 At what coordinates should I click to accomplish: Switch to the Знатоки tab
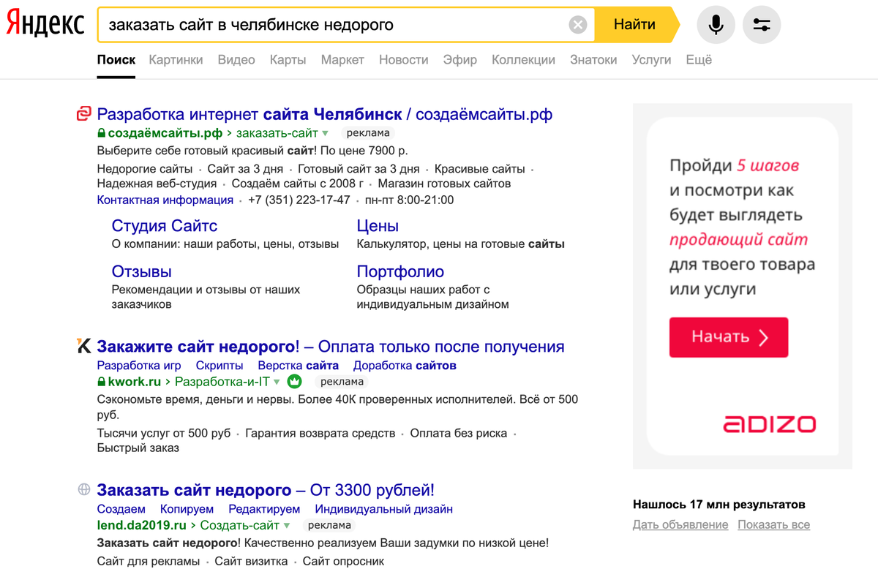coord(593,60)
